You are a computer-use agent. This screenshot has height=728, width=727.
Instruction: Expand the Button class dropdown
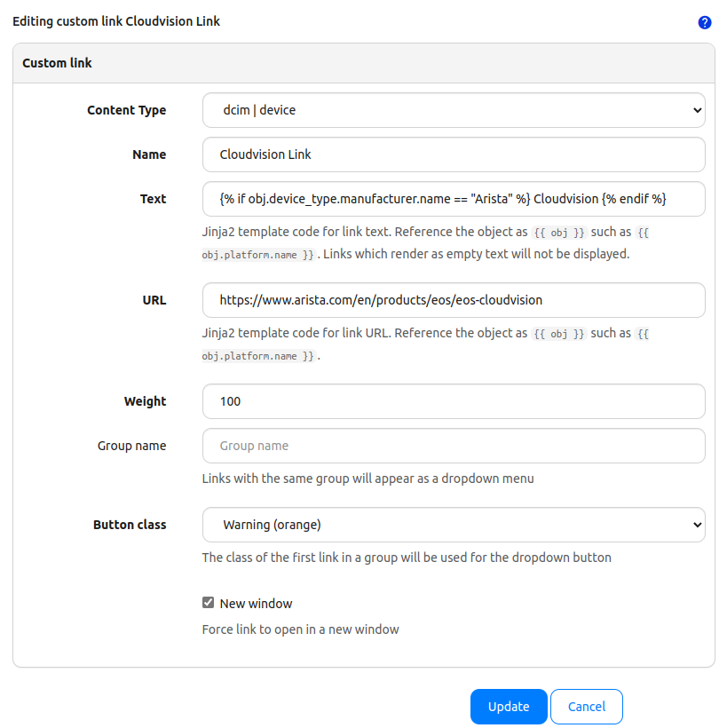[x=453, y=525]
